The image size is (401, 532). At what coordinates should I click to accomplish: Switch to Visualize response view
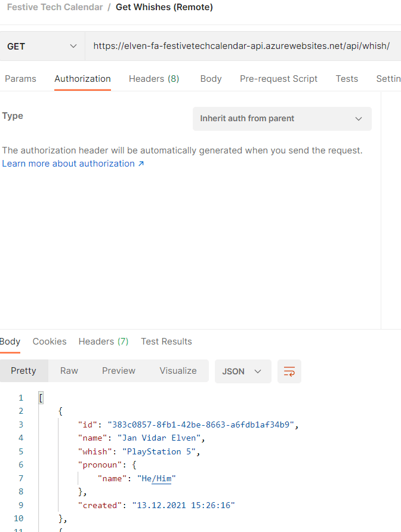point(178,371)
